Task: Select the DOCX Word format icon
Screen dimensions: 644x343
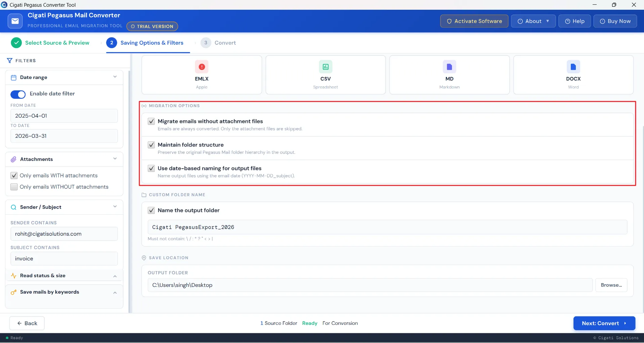Action: tap(573, 67)
